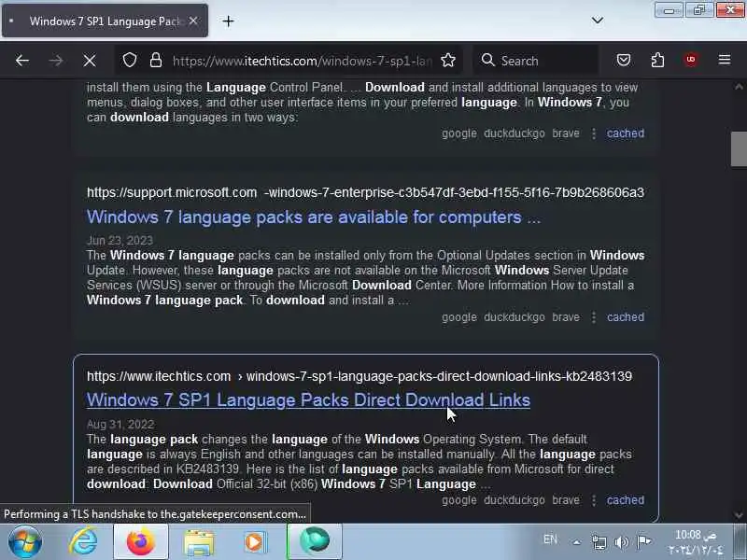Viewport: 747px width, 560px height.
Task: Select the Windows 7 SP1 Language Pack tab
Action: pos(105,21)
